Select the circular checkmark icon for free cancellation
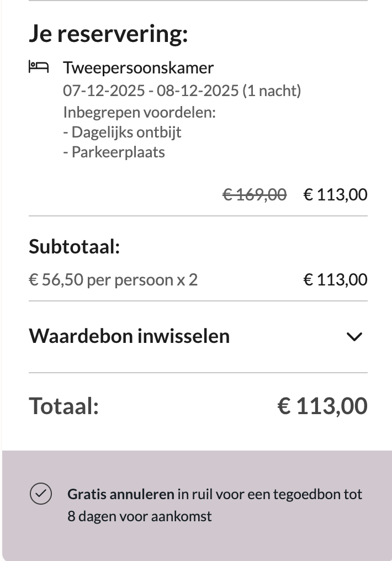The height and width of the screenshot is (561, 392). pyautogui.click(x=39, y=494)
